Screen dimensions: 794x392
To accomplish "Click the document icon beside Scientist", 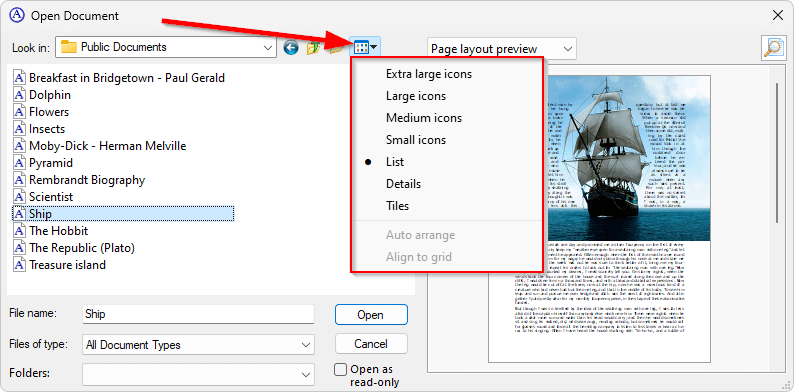I will (19, 197).
